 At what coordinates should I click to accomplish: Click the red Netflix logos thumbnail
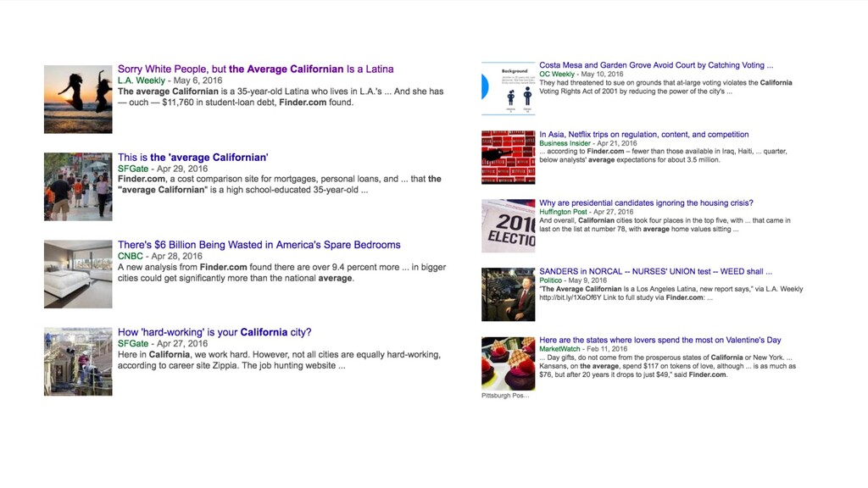[x=509, y=157]
